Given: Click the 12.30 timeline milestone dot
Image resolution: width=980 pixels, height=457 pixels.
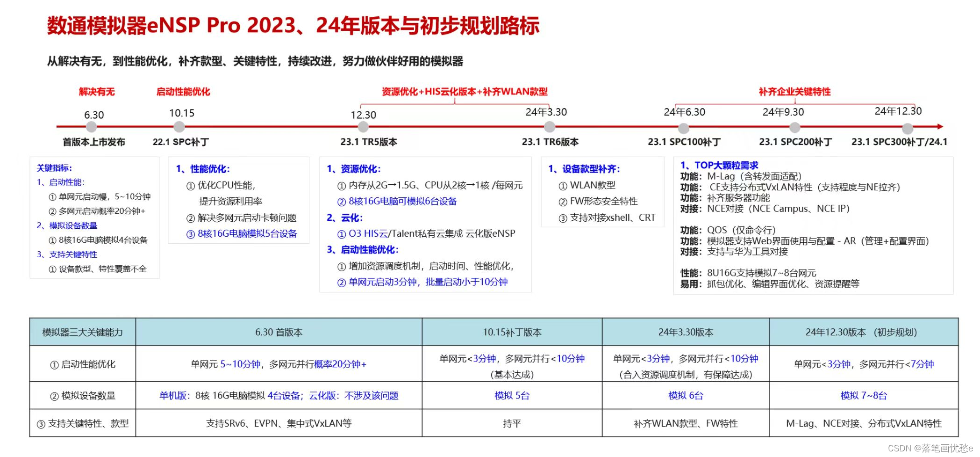Looking at the screenshot, I should tap(363, 127).
